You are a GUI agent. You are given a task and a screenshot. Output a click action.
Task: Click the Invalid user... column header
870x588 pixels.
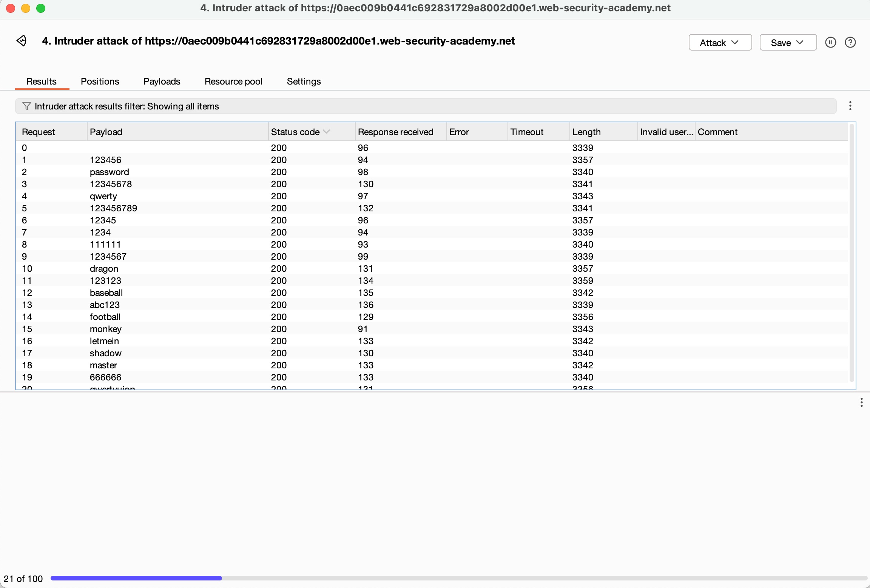pos(666,132)
